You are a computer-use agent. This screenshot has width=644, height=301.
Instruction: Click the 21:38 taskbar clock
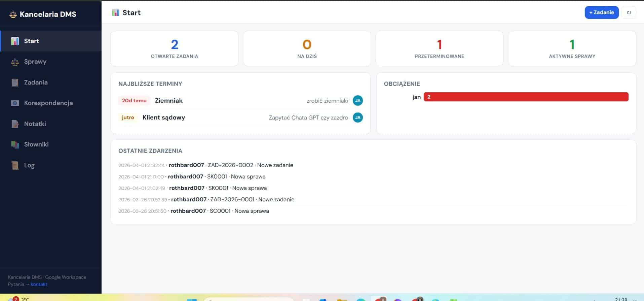621,299
